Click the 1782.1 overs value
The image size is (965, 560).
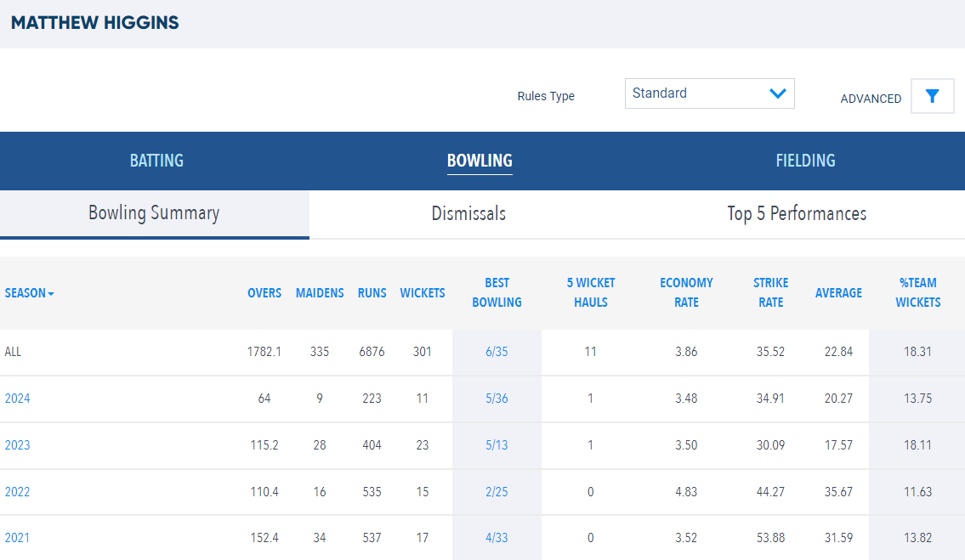point(264,352)
